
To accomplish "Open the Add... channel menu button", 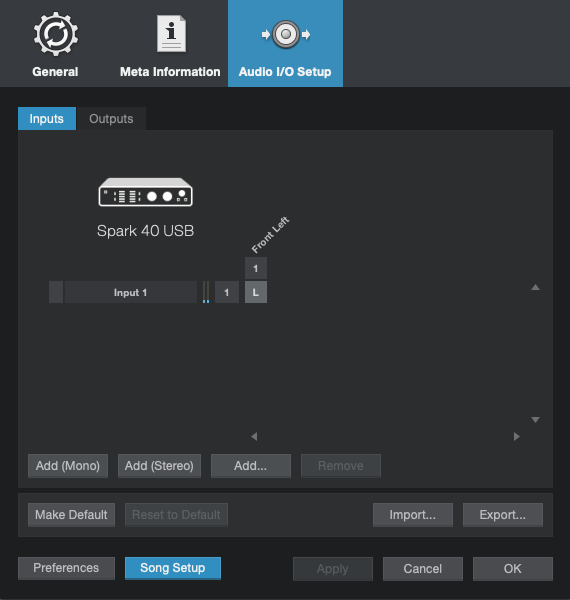I will 251,466.
